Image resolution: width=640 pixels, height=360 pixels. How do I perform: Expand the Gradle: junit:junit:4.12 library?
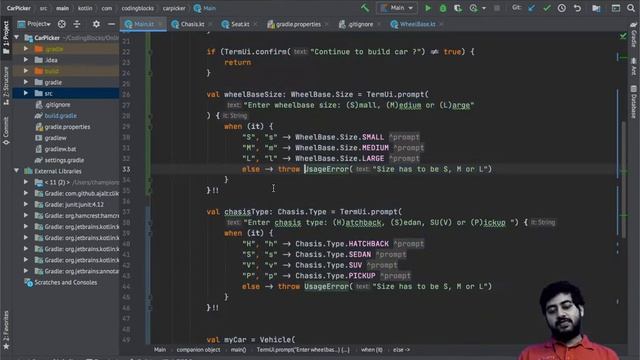(26, 204)
